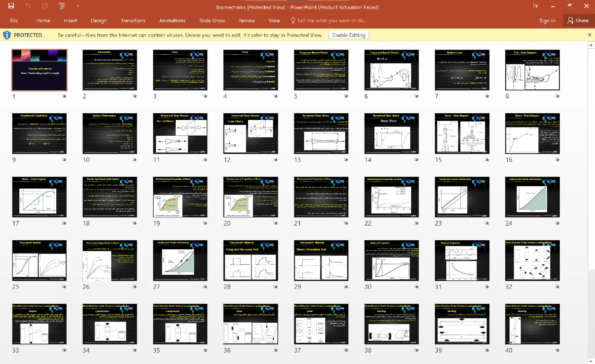Viewport: 595px width, 364px height.
Task: Dismiss the Protected View message bar
Action: pyautogui.click(x=590, y=35)
